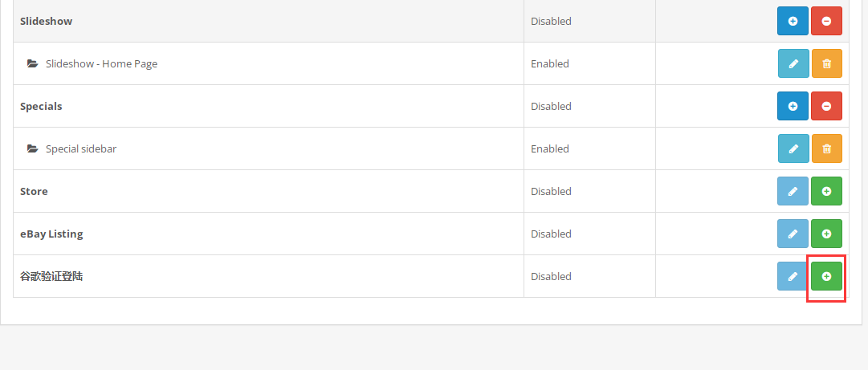Click the red minus button for Slideshow

coord(826,21)
